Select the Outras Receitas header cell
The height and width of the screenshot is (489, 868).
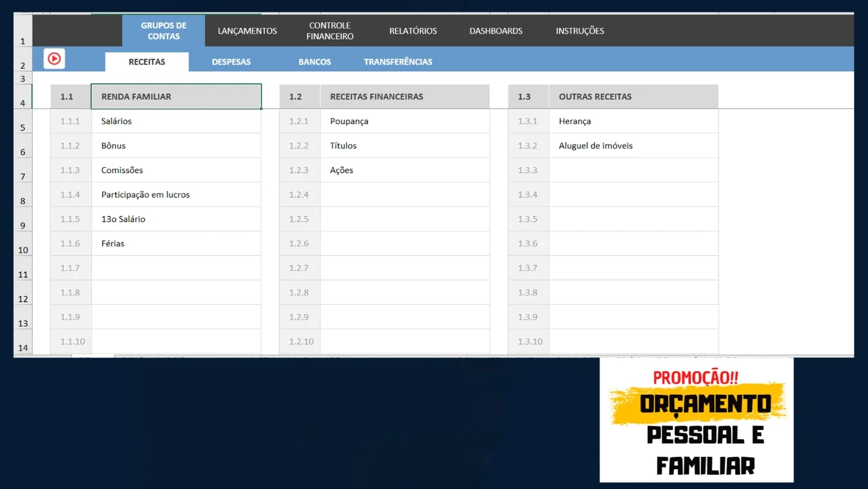point(634,97)
